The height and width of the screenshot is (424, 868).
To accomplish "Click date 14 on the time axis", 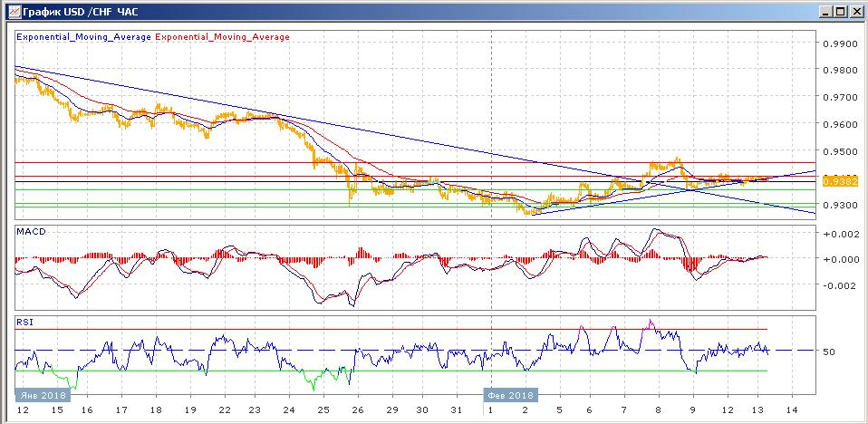I will tap(792, 410).
